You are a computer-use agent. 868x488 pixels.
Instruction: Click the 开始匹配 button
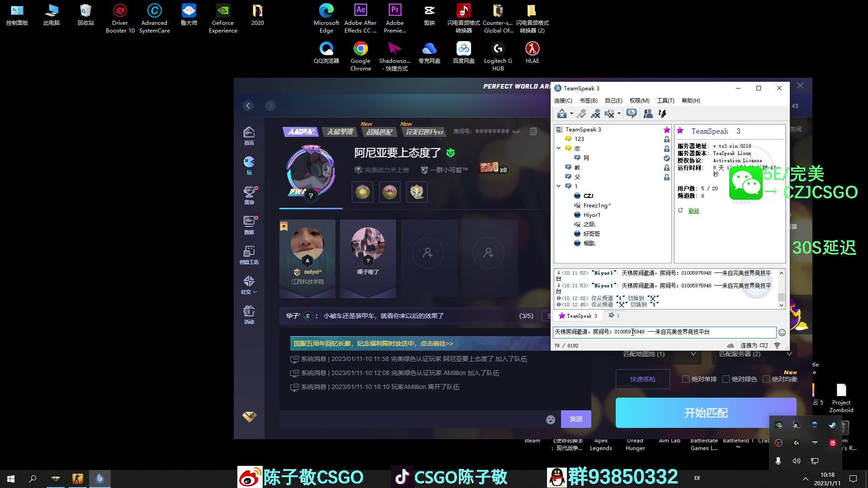click(x=705, y=413)
